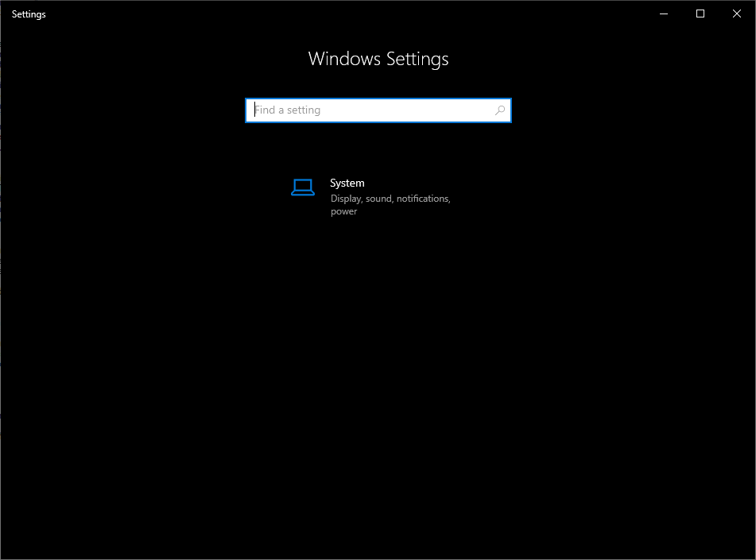Click the Settings title in title bar
The width and height of the screenshot is (756, 560).
tap(29, 14)
